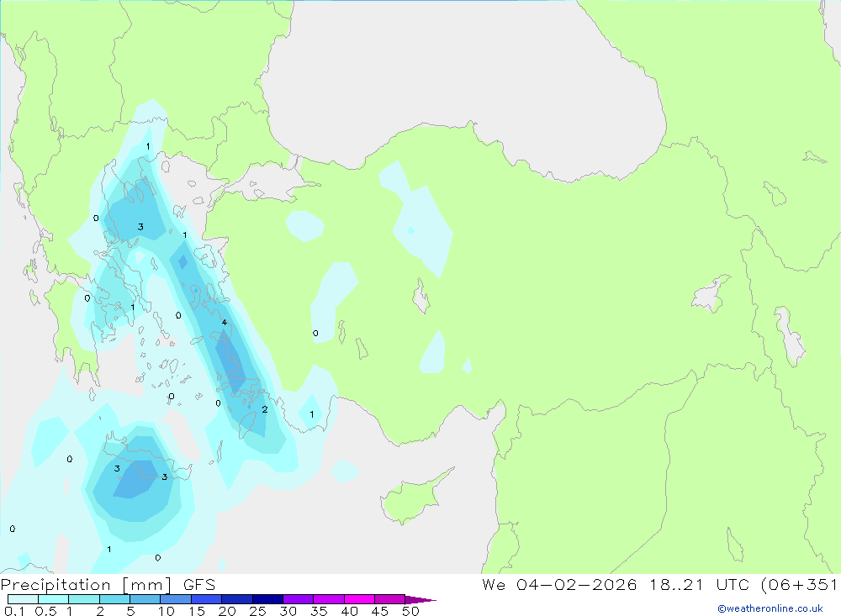The width and height of the screenshot is (841, 616).
Task: Click the '40' legend scale value
Action: (x=349, y=611)
